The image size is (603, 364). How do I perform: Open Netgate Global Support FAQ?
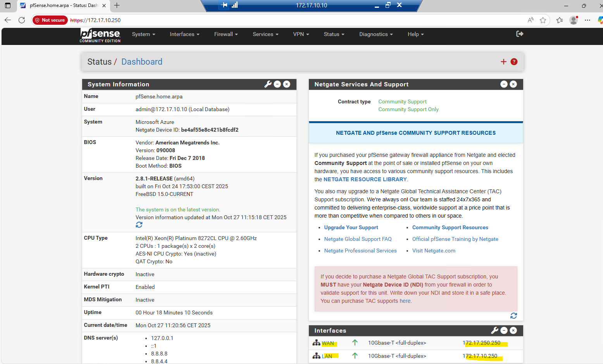[358, 239]
